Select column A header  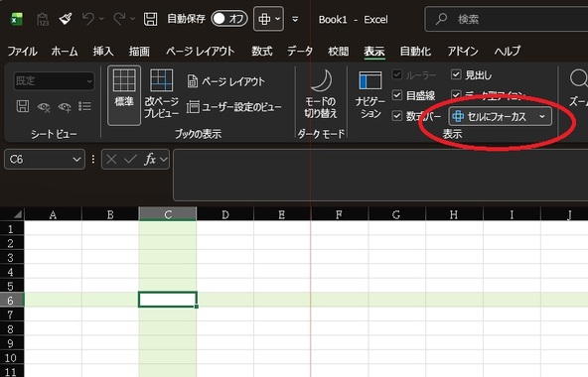(x=53, y=214)
